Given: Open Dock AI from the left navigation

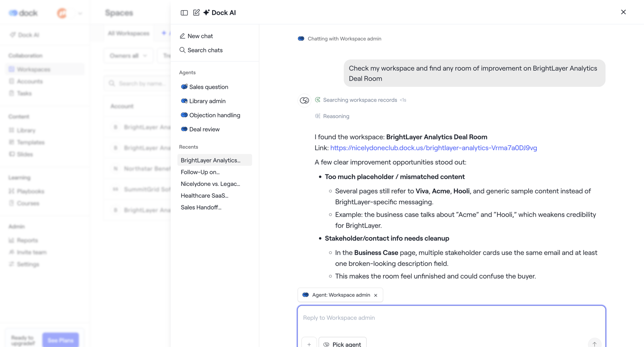Looking at the screenshot, I should [x=25, y=35].
